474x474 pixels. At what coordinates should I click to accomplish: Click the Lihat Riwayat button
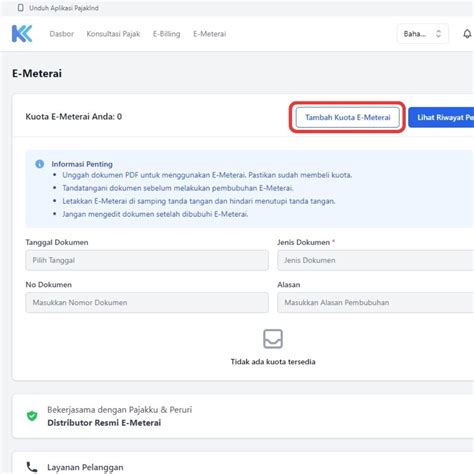coord(441,117)
